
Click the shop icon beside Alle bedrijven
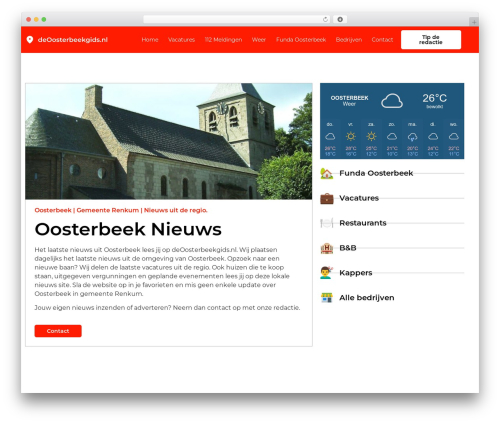pos(327,298)
